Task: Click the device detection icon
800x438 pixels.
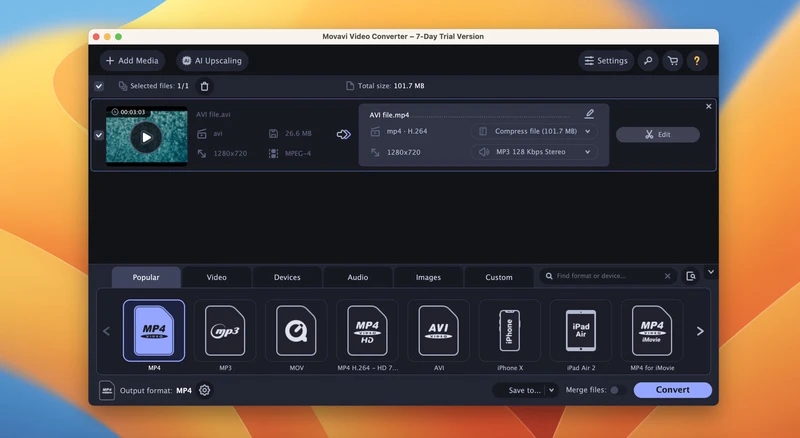Action: pyautogui.click(x=691, y=276)
